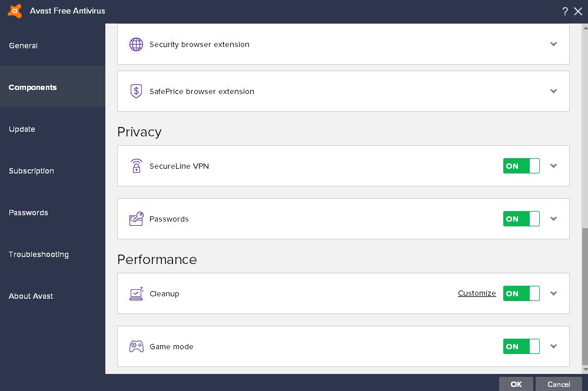Open the General settings tab
Viewport: 588px width, 391px height.
[24, 45]
